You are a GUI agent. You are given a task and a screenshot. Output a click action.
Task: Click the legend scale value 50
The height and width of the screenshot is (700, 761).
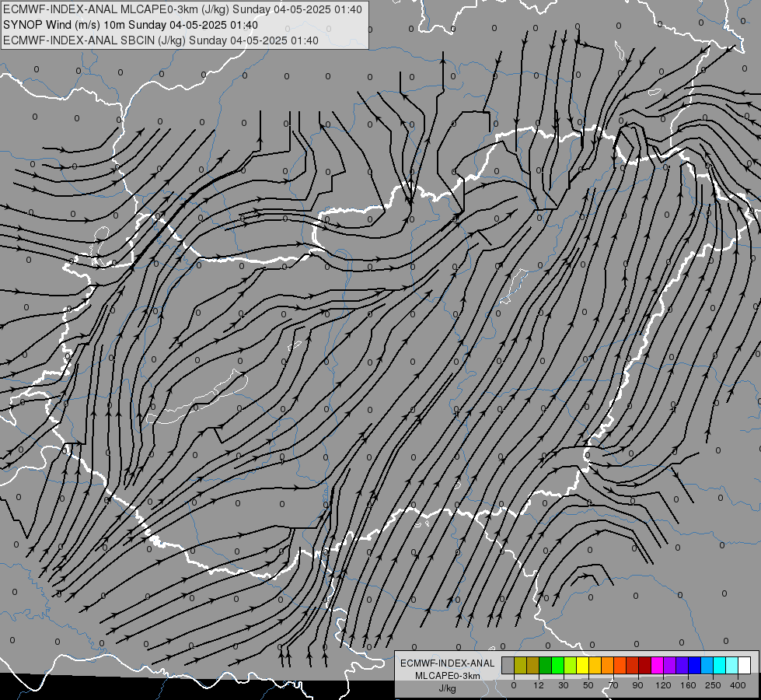pos(588,685)
